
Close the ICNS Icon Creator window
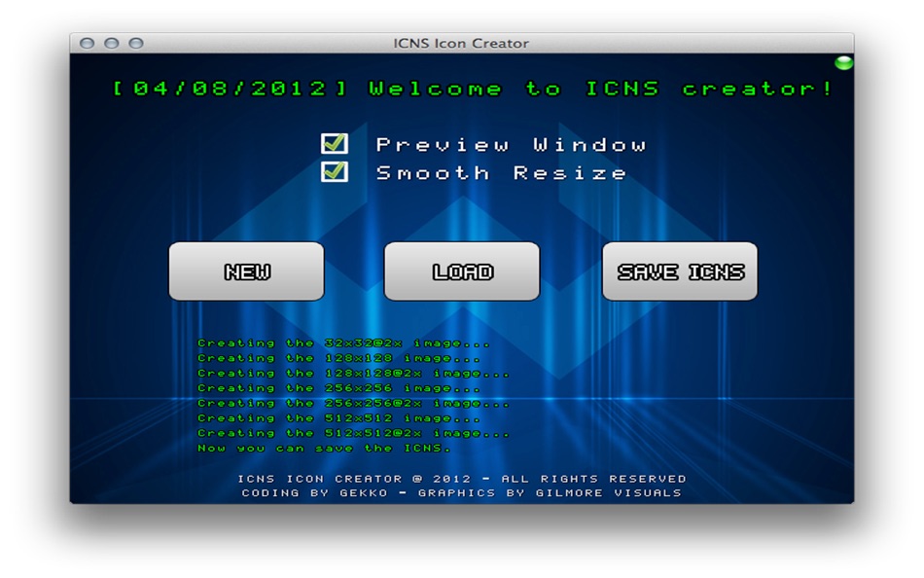pyautogui.click(x=88, y=43)
